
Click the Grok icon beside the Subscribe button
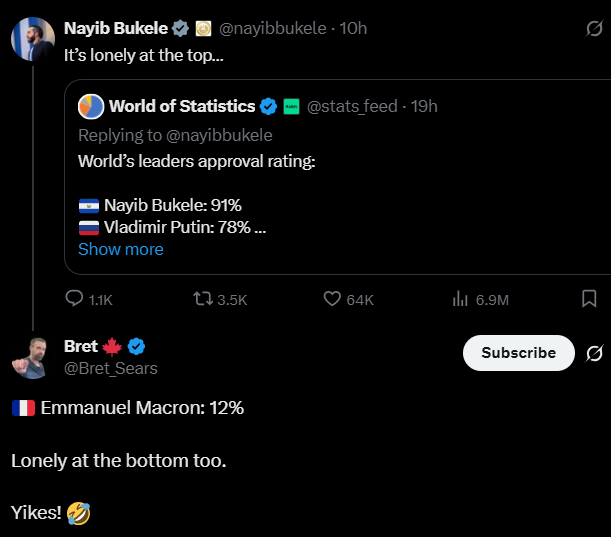point(593,353)
